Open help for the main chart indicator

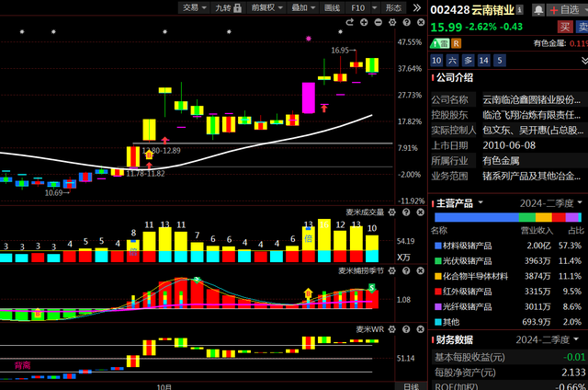click(x=406, y=22)
